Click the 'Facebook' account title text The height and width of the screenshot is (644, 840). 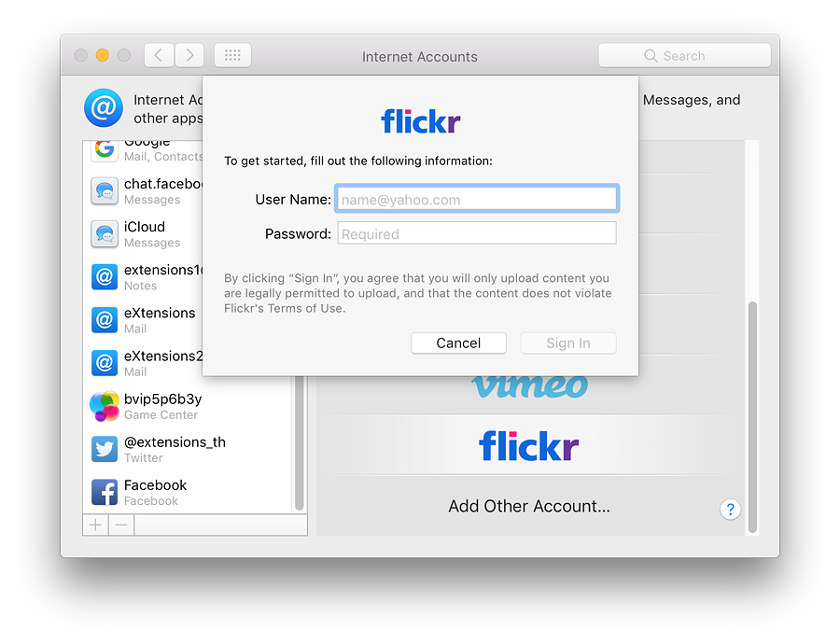pyautogui.click(x=155, y=485)
